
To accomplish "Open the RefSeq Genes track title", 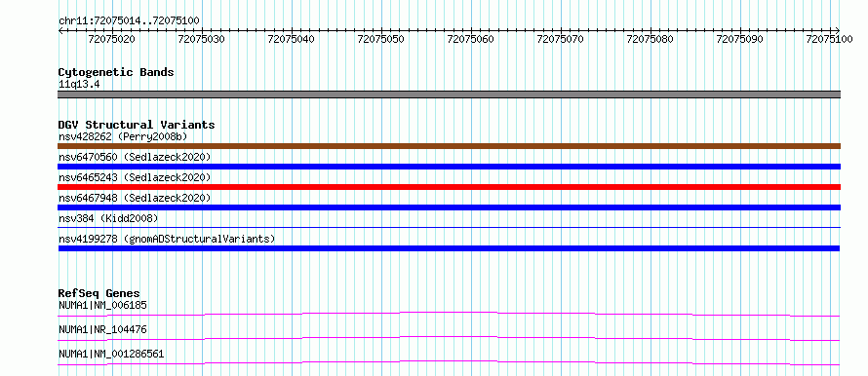I will pyautogui.click(x=99, y=293).
